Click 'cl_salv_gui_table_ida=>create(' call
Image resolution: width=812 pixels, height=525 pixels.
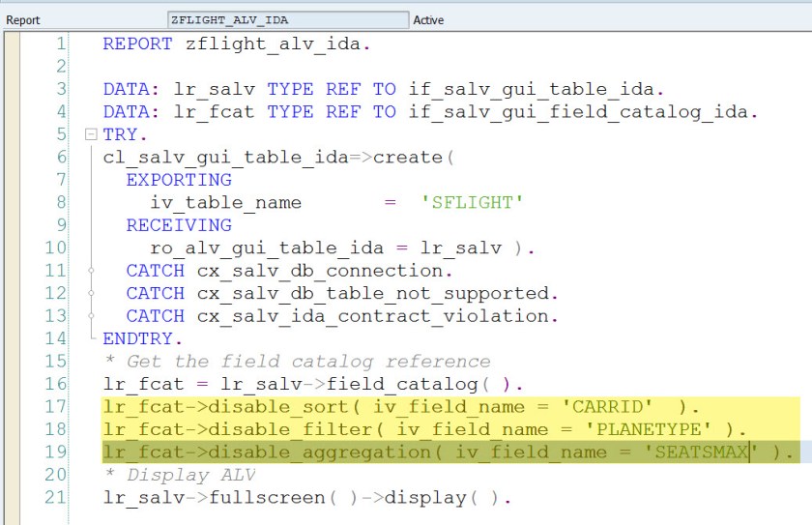click(278, 158)
